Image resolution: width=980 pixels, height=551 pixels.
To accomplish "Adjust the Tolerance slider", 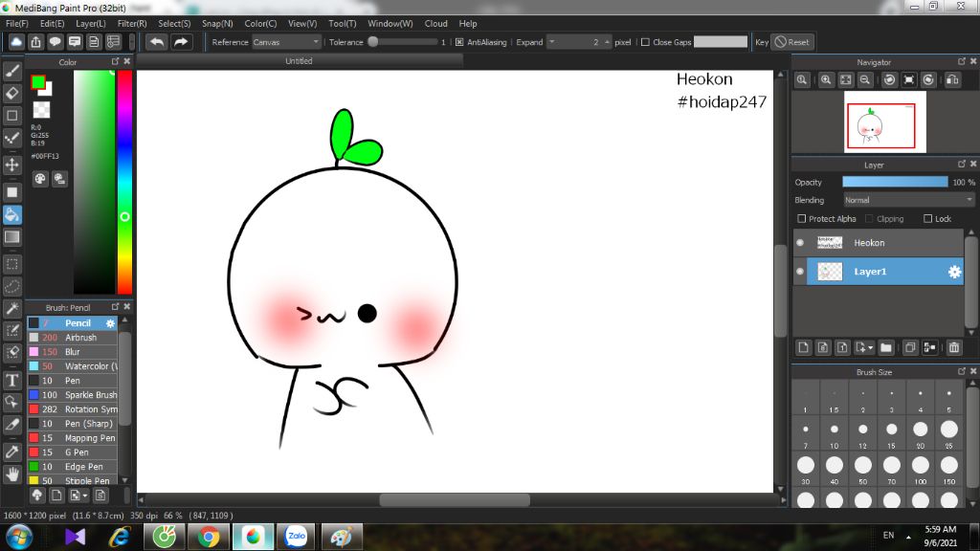I will point(403,42).
